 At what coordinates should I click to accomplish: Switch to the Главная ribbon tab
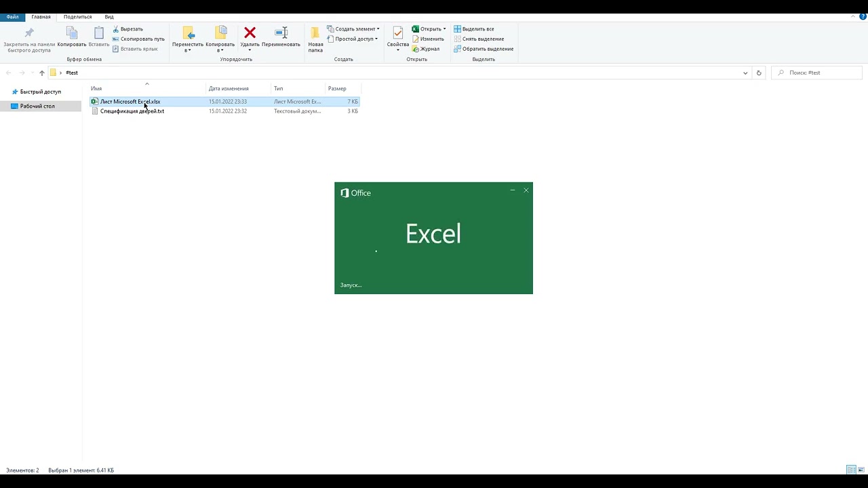click(41, 17)
